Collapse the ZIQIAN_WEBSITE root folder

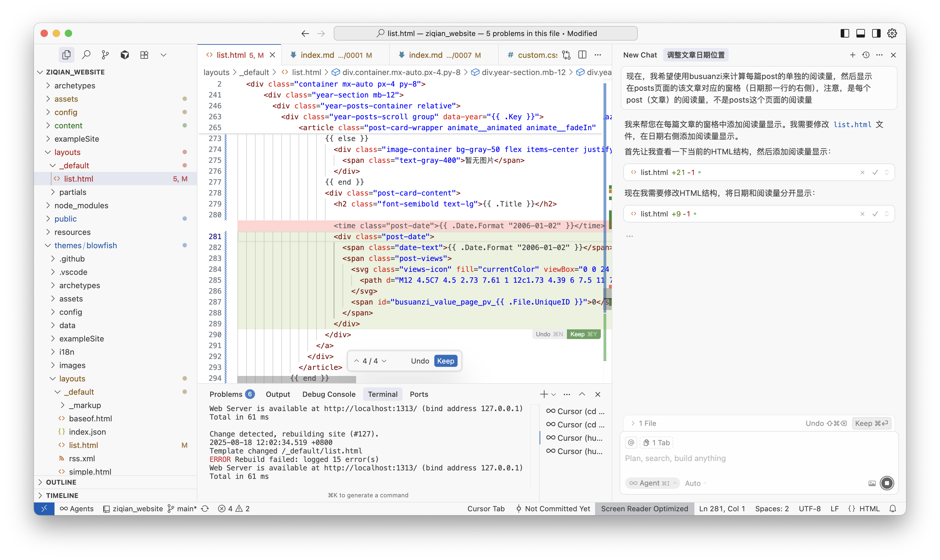[x=116, y=72]
